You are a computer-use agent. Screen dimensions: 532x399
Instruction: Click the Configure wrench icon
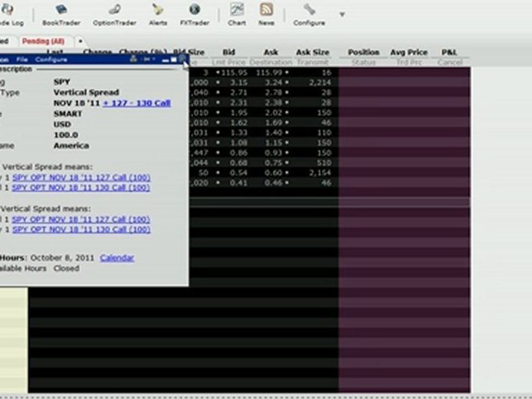tap(309, 14)
